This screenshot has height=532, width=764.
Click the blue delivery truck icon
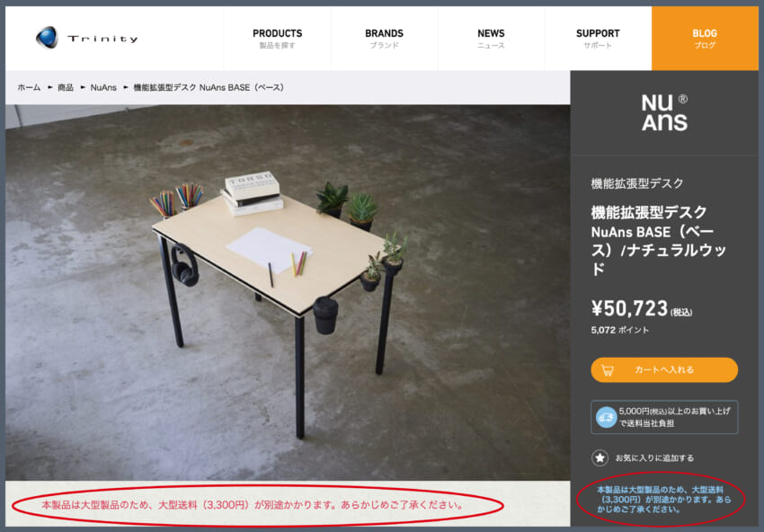606,418
